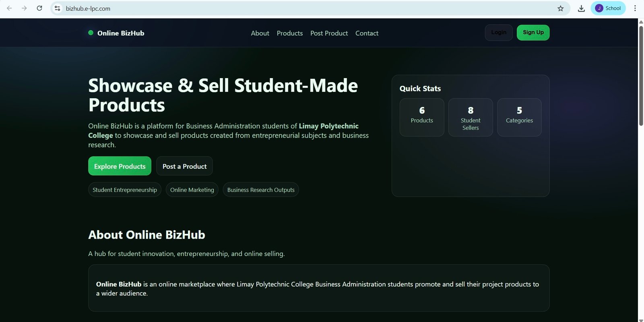The image size is (644, 322).
Task: Click the 'Showcase & Sell Student-Made Products' headline
Action: pyautogui.click(x=223, y=95)
